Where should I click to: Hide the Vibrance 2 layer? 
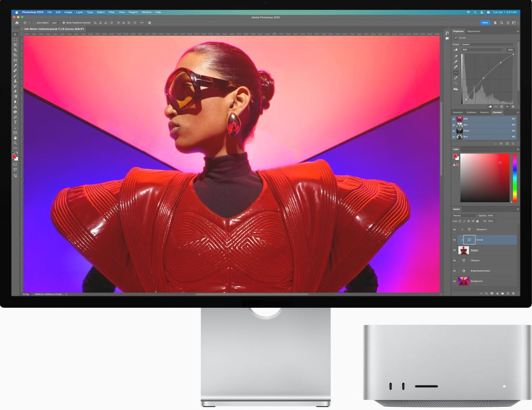click(x=454, y=229)
